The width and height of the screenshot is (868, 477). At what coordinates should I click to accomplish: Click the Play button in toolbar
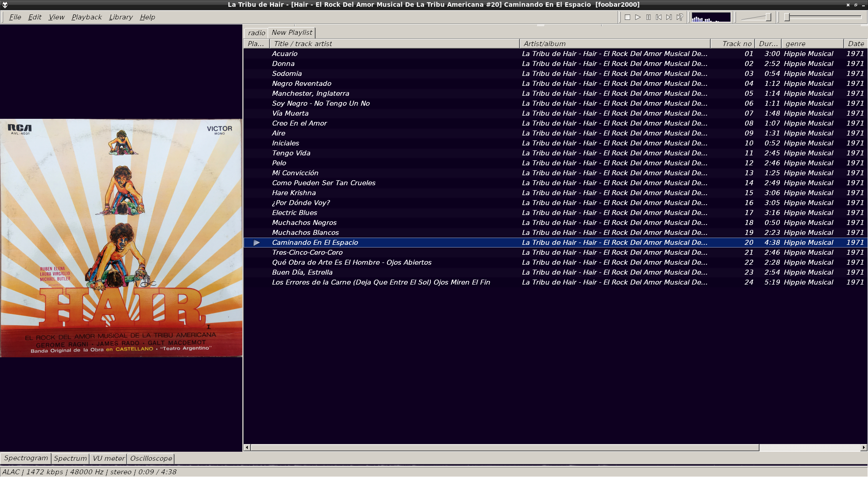[638, 17]
